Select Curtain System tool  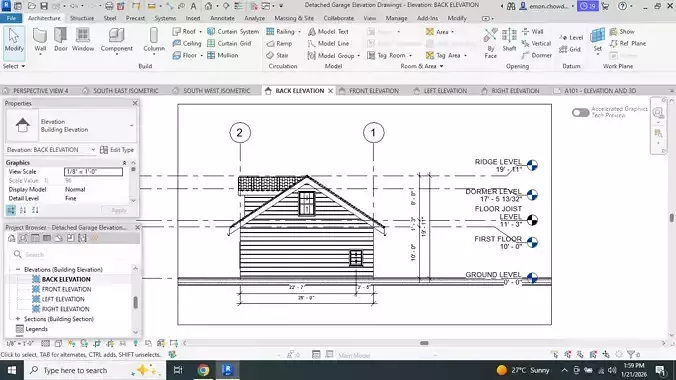pos(233,31)
